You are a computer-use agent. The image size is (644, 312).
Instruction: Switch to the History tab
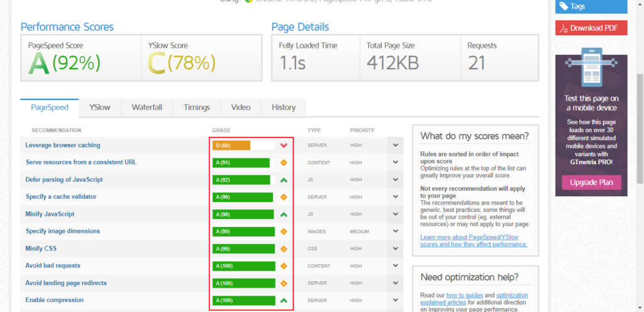pos(284,108)
